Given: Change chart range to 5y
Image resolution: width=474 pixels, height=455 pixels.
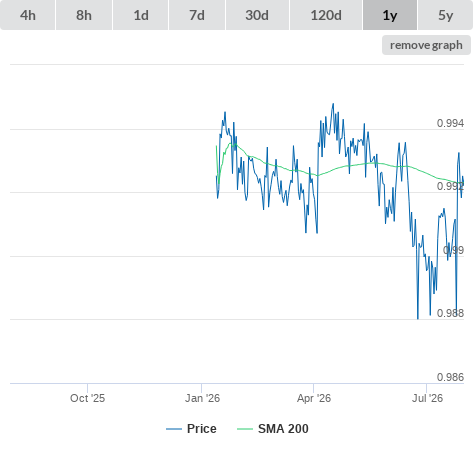Looking at the screenshot, I should 446,15.
